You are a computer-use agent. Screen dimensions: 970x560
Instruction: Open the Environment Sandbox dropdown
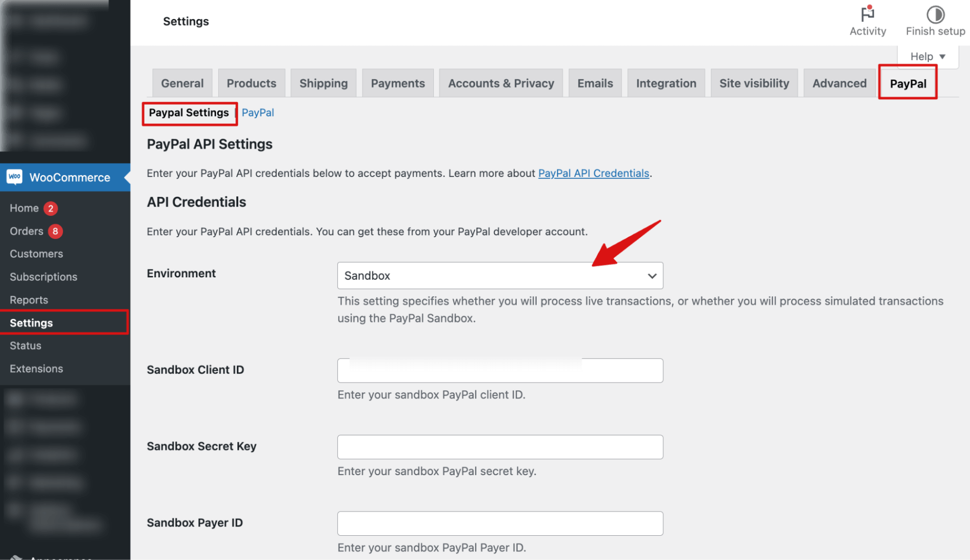coord(500,275)
